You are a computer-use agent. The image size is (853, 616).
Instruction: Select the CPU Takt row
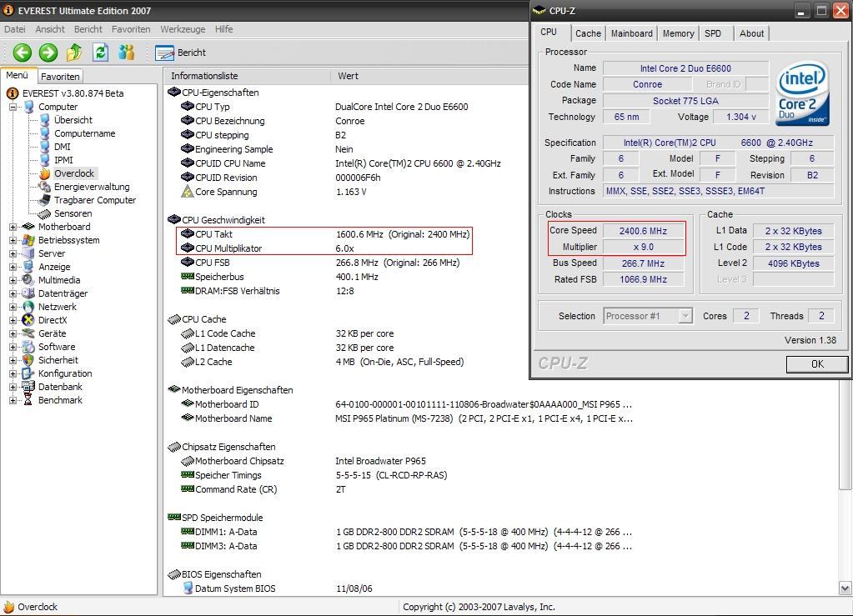click(x=324, y=234)
